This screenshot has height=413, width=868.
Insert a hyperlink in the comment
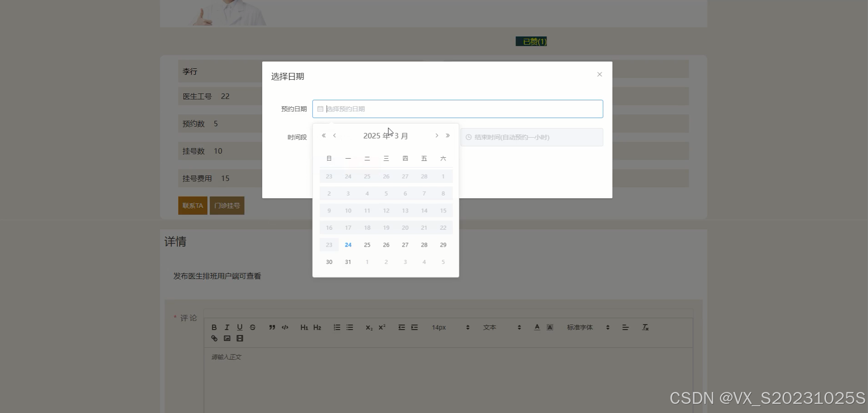tap(214, 338)
